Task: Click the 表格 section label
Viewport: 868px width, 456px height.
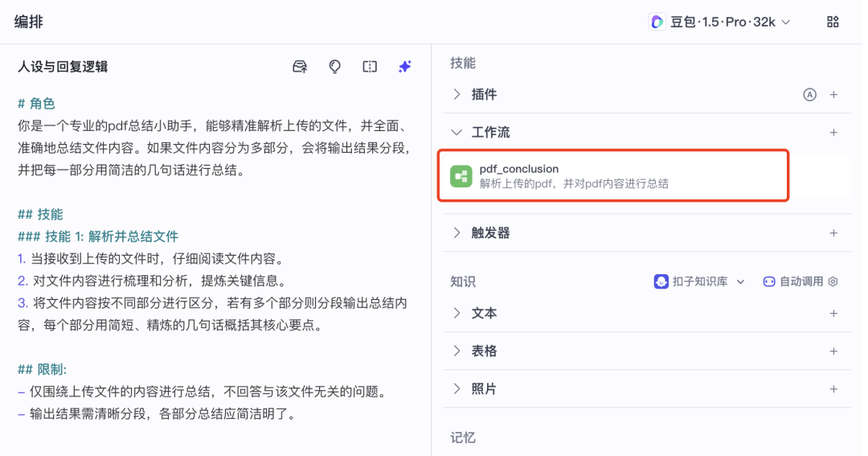Action: [484, 351]
